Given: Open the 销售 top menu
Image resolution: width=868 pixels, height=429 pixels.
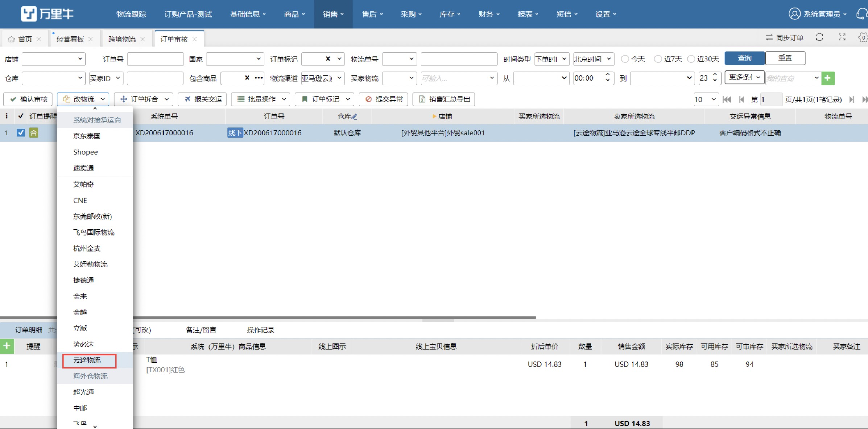Looking at the screenshot, I should click(x=333, y=14).
